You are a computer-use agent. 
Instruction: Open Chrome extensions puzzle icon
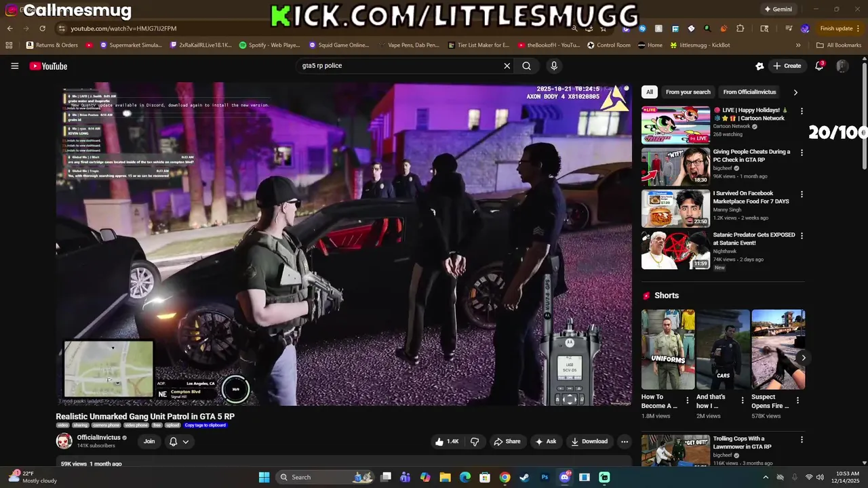[740, 28]
